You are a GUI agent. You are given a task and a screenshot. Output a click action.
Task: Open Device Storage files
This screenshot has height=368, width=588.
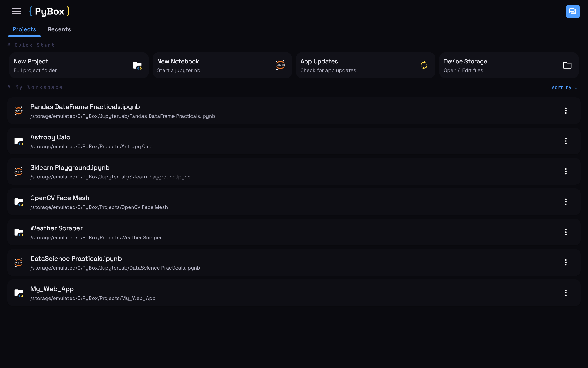(509, 65)
